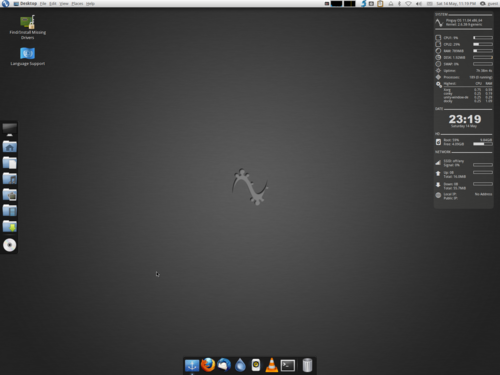Open the network indicator in the top panel
This screenshot has width=500, height=375.
408,3
